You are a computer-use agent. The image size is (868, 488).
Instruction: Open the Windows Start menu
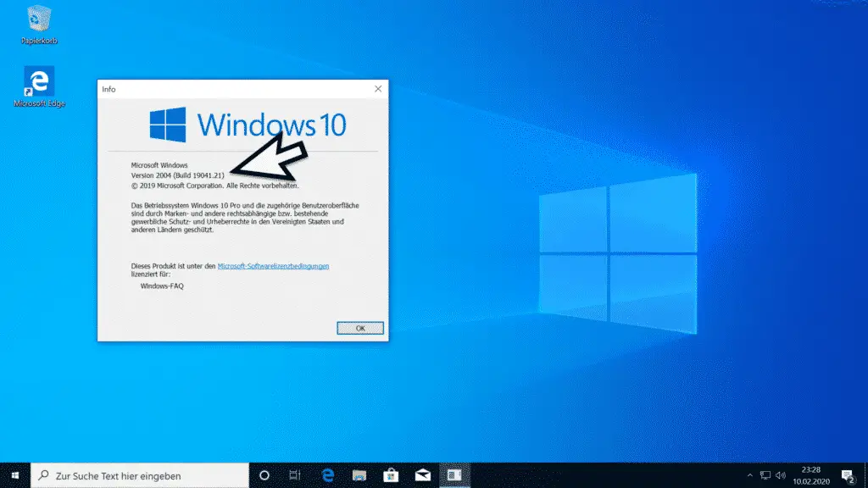click(x=15, y=475)
